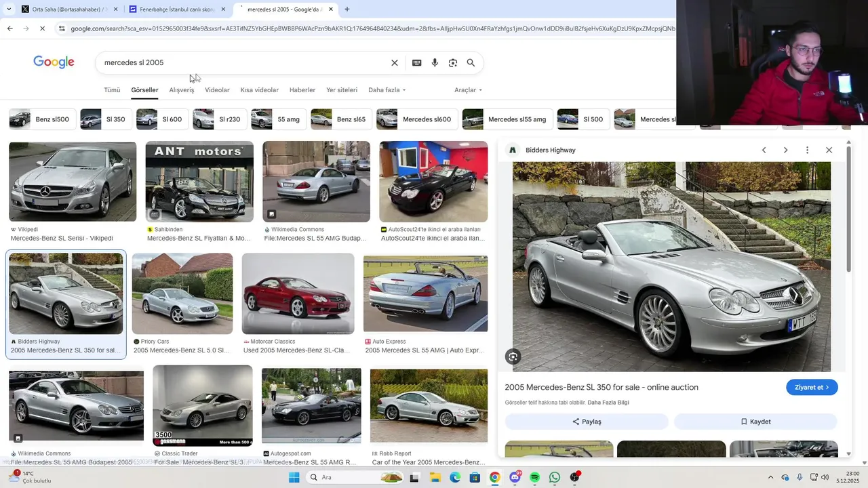Open volume control in system tray
Screen dimensions: 868x488
[825, 477]
